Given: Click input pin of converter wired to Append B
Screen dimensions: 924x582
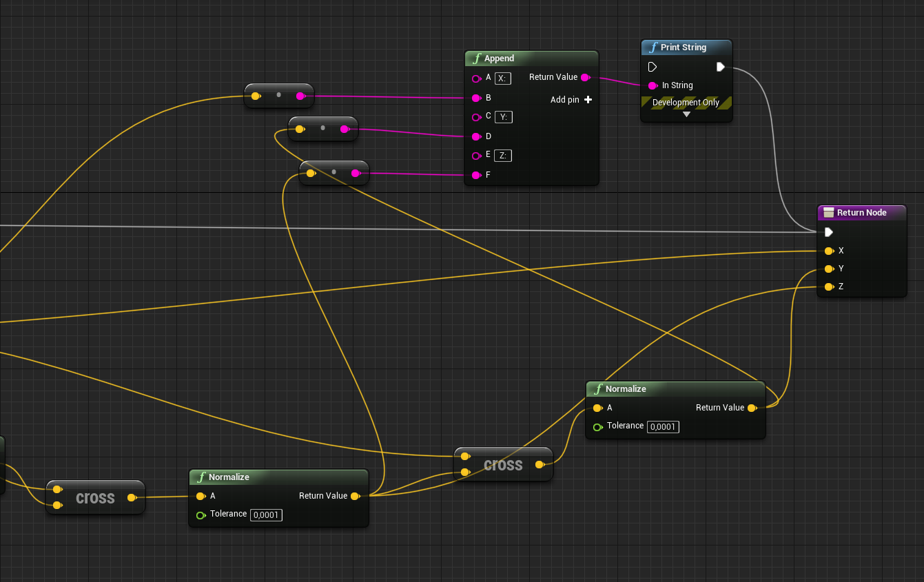Looking at the screenshot, I should [x=256, y=96].
